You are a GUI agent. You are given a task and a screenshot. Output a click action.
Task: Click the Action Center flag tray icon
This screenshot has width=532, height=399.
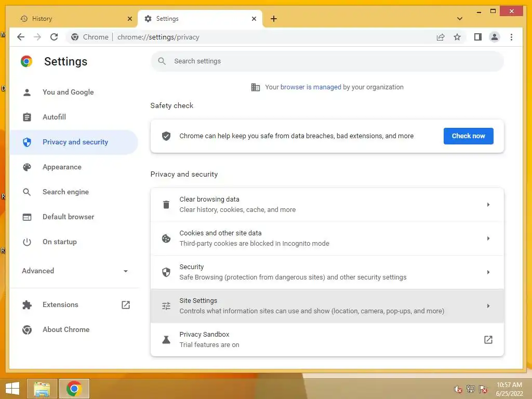click(x=483, y=389)
